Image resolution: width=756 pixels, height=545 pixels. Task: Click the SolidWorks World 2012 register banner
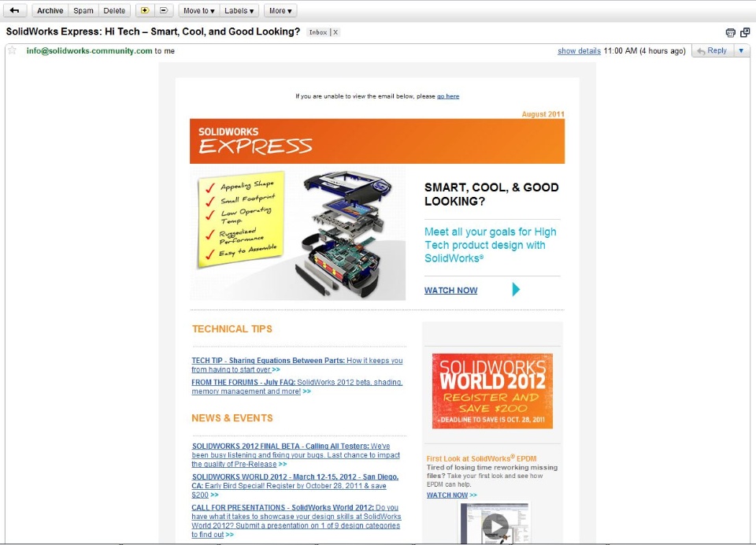point(492,391)
